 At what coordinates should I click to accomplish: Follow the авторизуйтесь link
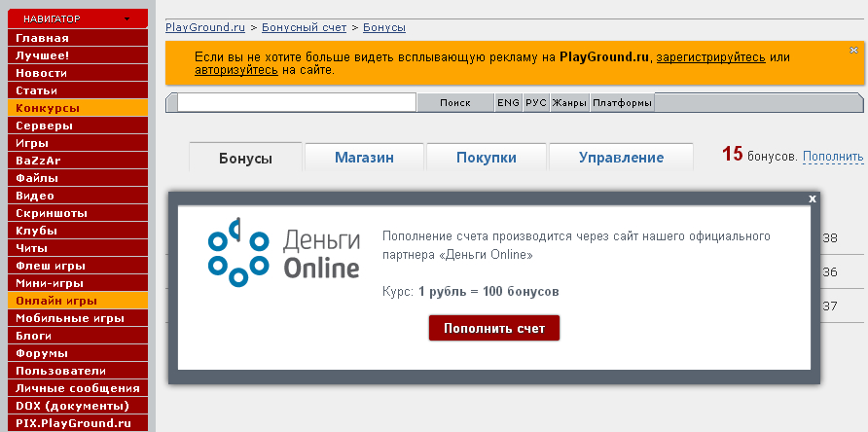(236, 70)
